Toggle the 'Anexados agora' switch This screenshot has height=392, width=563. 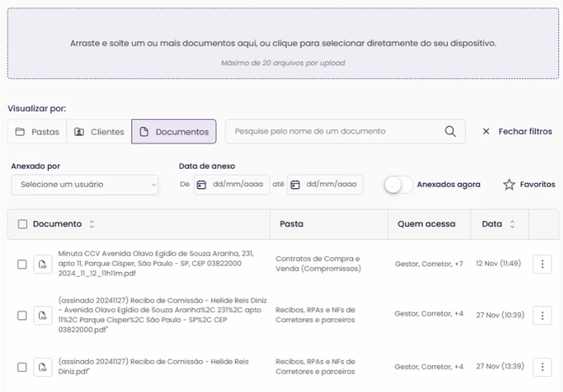[x=398, y=185]
